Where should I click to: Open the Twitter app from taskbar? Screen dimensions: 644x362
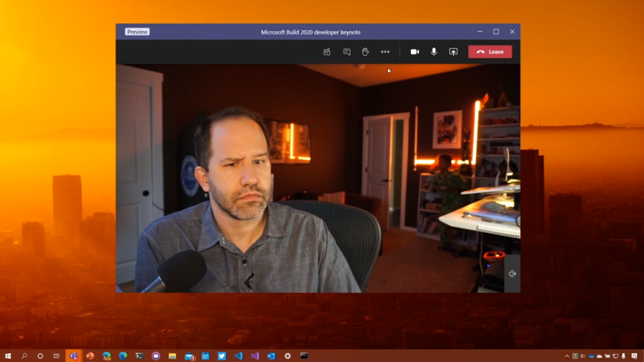pyautogui.click(x=222, y=356)
